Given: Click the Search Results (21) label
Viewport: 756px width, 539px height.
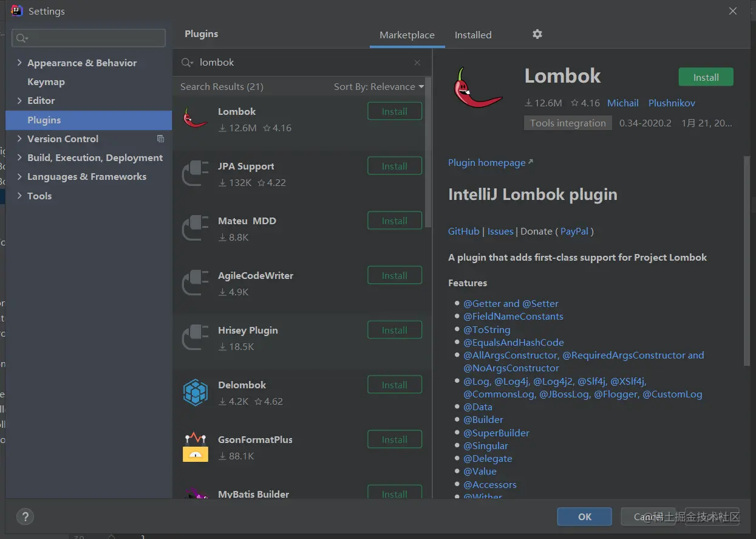Looking at the screenshot, I should pos(222,87).
